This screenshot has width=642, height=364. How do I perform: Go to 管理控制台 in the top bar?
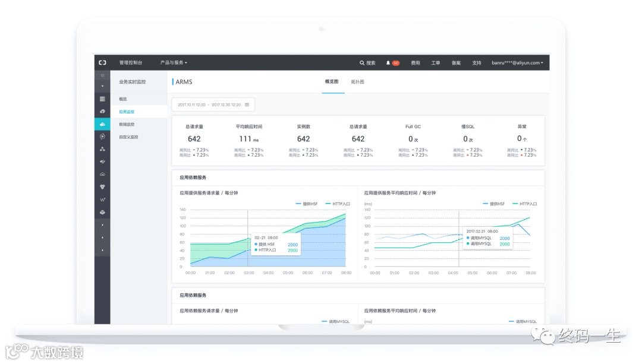[131, 62]
